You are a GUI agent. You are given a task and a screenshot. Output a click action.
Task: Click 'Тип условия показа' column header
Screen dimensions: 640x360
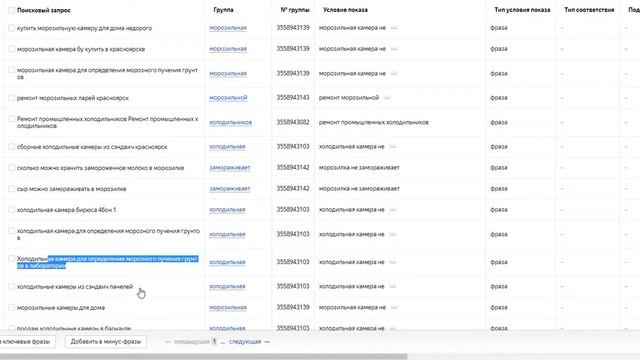(x=522, y=10)
